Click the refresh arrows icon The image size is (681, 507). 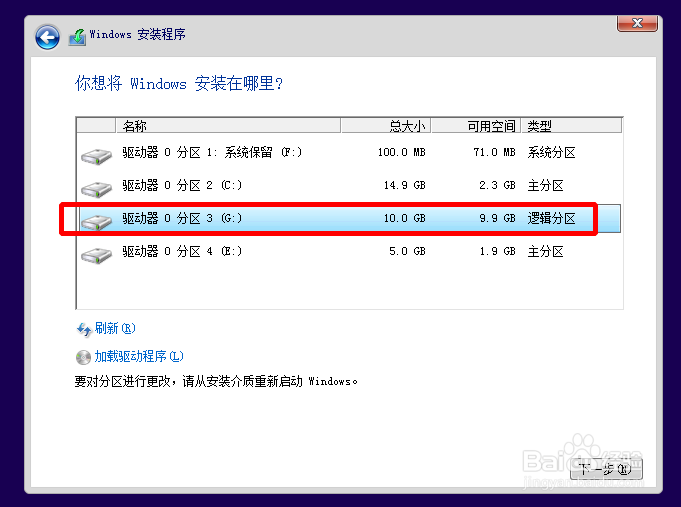(84, 330)
